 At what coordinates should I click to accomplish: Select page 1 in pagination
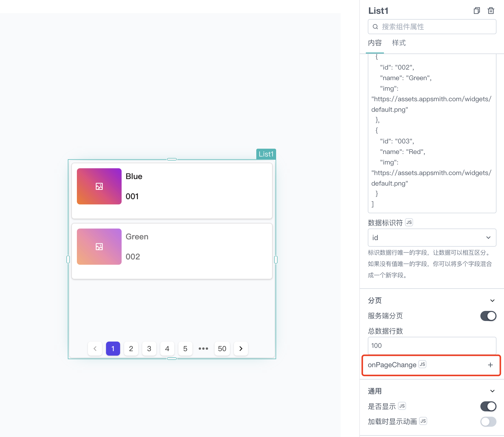pos(113,349)
